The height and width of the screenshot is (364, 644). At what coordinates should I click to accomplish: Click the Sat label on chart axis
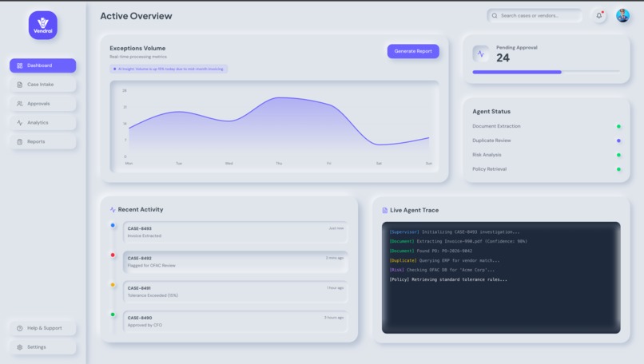[x=379, y=164]
